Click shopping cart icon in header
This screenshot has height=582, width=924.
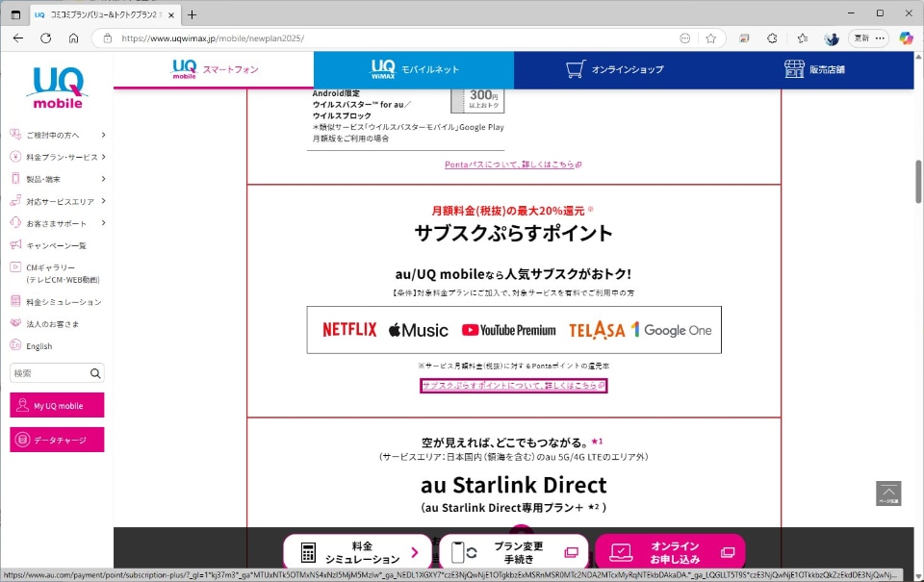pos(576,69)
